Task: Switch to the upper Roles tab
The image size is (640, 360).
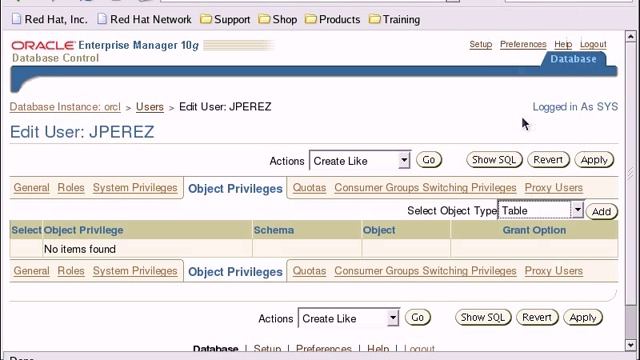Action: tap(71, 188)
